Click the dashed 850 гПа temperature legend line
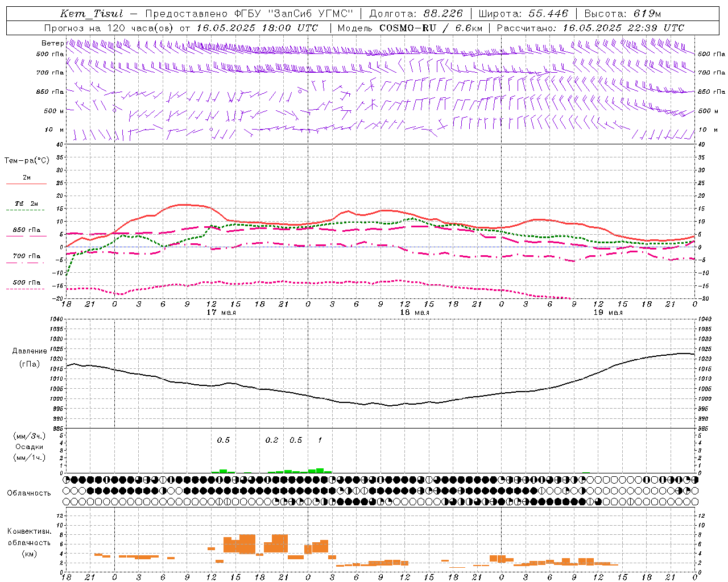 [26, 237]
